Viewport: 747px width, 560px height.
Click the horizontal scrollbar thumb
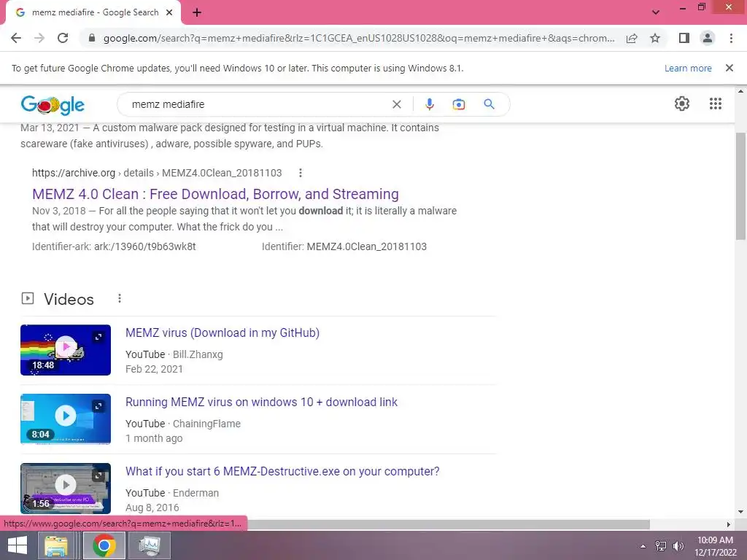pos(449,524)
